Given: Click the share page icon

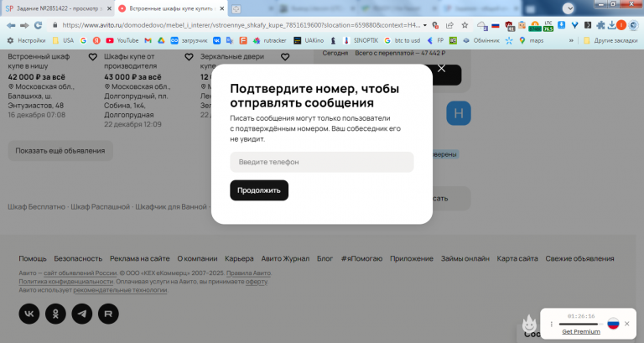Looking at the screenshot, I should [449, 25].
